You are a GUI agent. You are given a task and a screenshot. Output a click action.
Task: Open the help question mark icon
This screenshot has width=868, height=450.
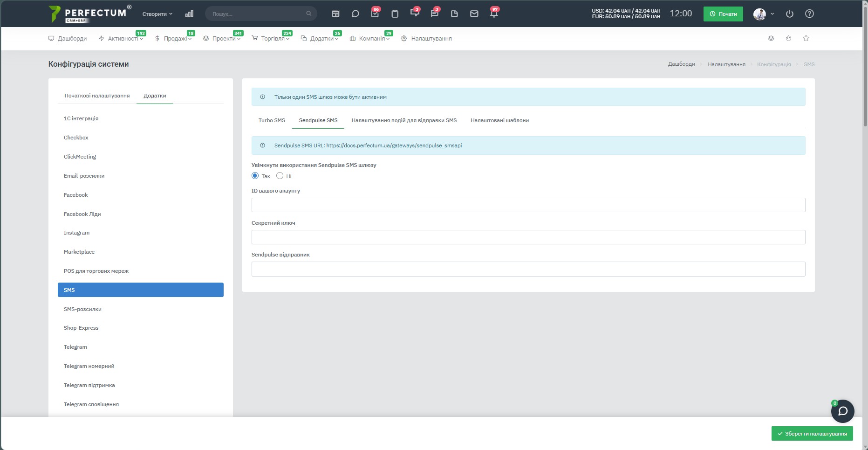(x=810, y=14)
